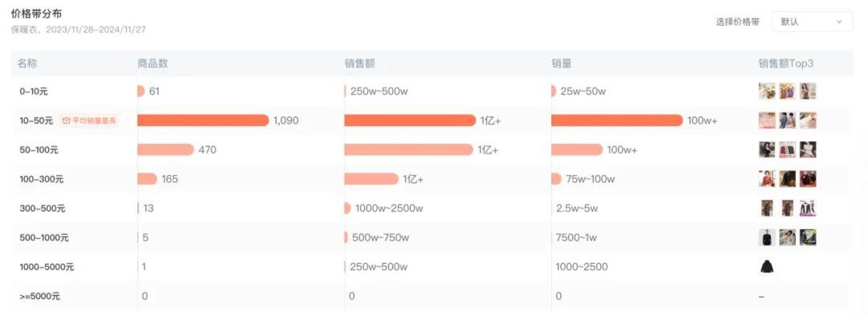Click first Top3 thumbnail in 0-10元 row
Viewport: 868px width, 316px height.
pyautogui.click(x=767, y=91)
